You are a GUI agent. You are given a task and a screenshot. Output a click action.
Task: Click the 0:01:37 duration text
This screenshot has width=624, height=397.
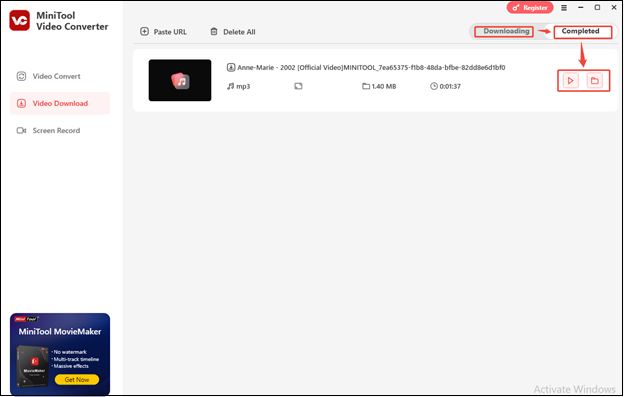click(x=450, y=86)
